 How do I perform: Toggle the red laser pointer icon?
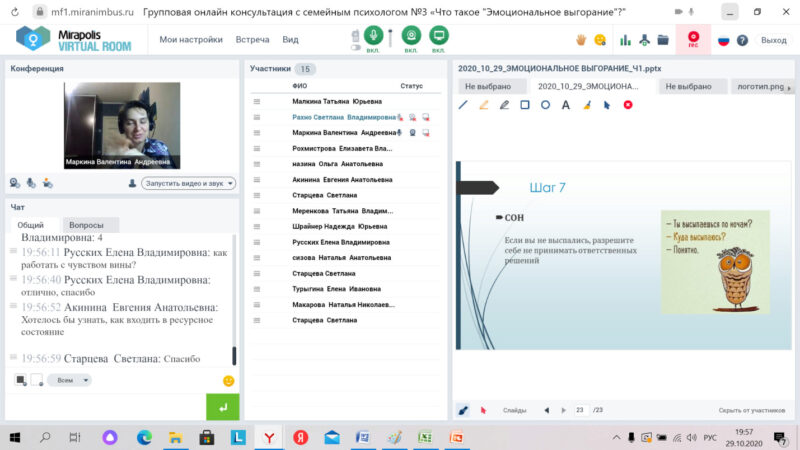(483, 410)
